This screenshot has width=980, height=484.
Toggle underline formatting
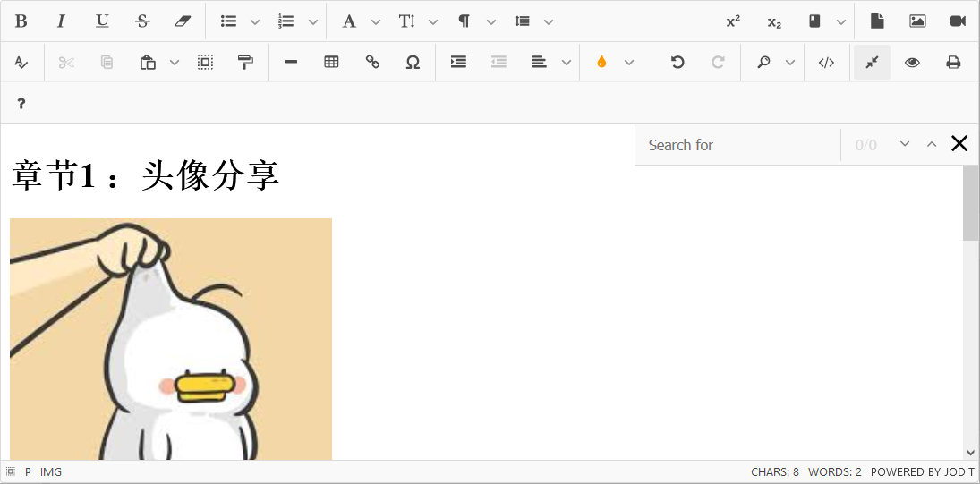point(102,21)
